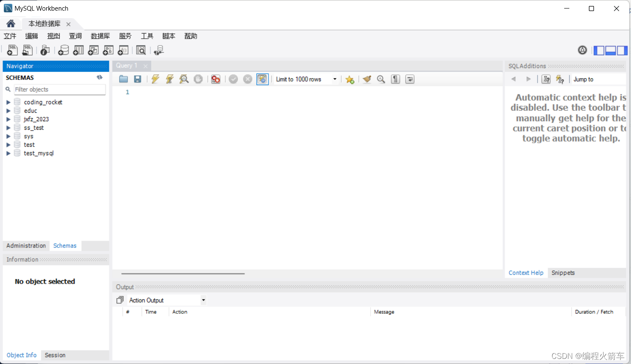The width and height of the screenshot is (631, 364).
Task: Run Explain on current statement
Action: coord(184,79)
